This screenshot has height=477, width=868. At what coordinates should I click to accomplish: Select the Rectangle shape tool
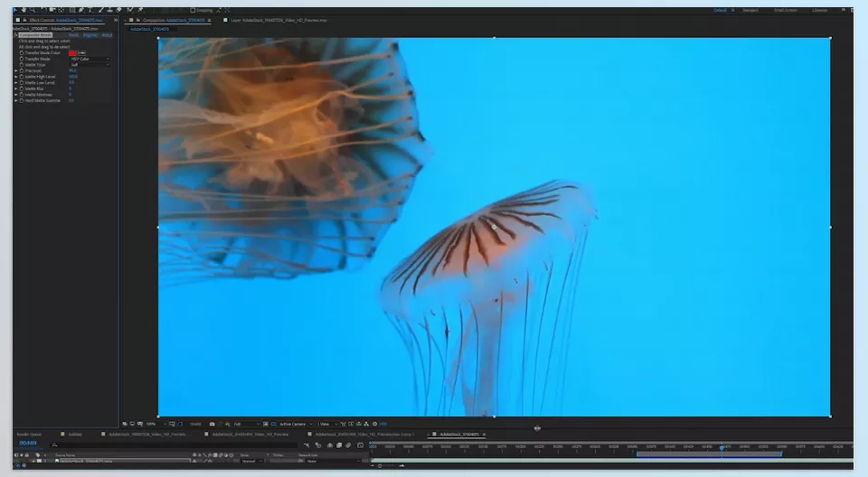click(72, 10)
